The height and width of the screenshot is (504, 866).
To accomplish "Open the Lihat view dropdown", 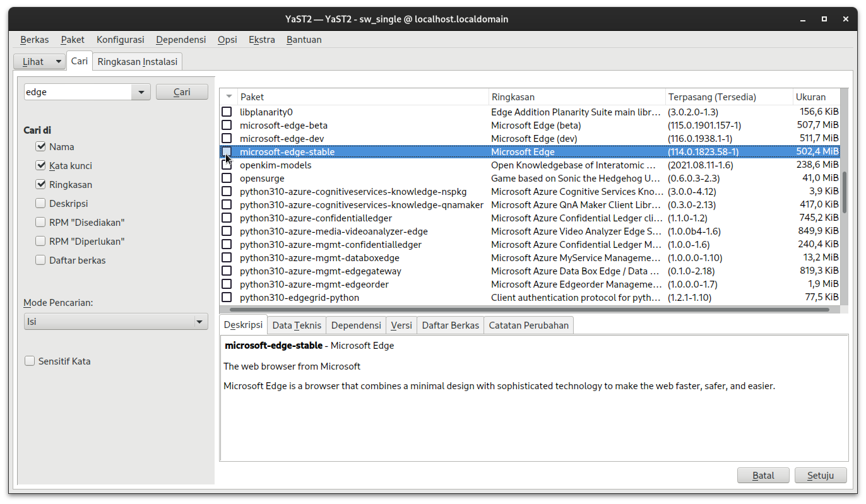I will coord(39,62).
